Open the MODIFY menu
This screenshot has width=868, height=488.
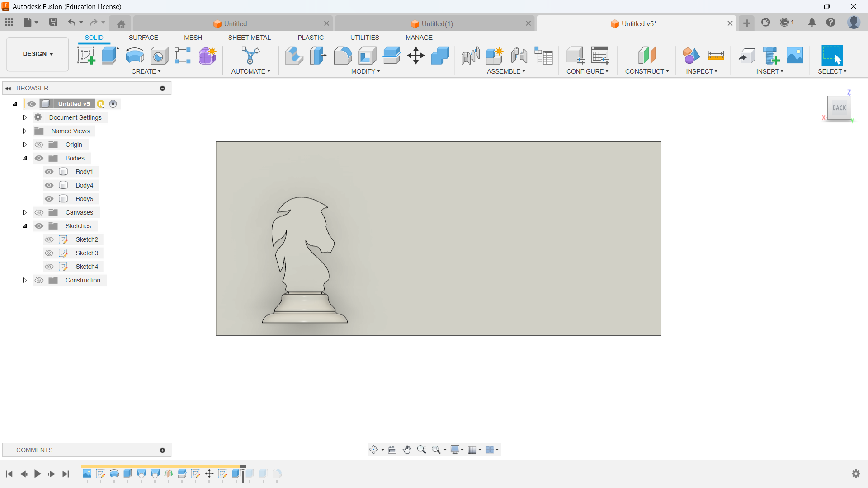[365, 71]
